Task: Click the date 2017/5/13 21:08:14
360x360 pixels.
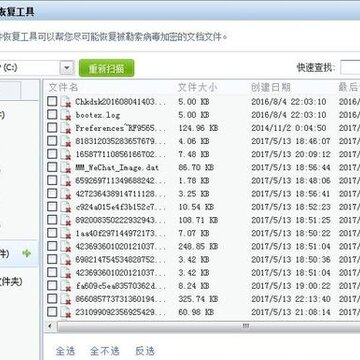Action: pos(291,312)
